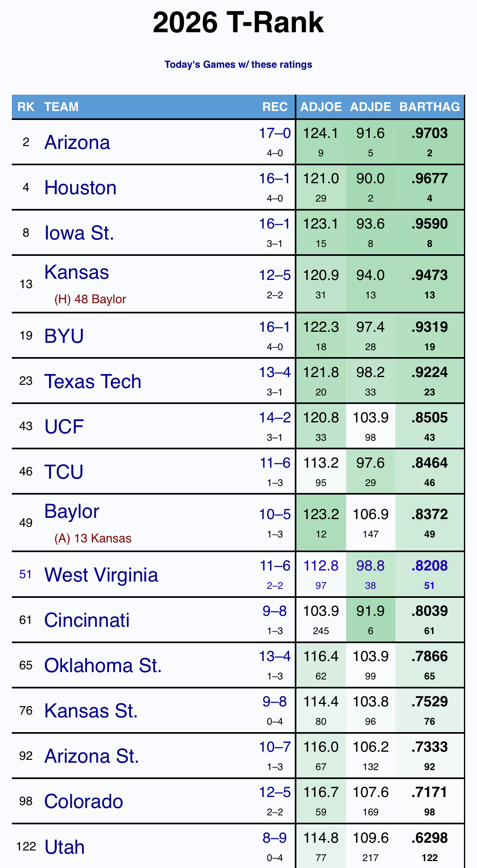Sort by the BARTHAG column header

point(429,107)
